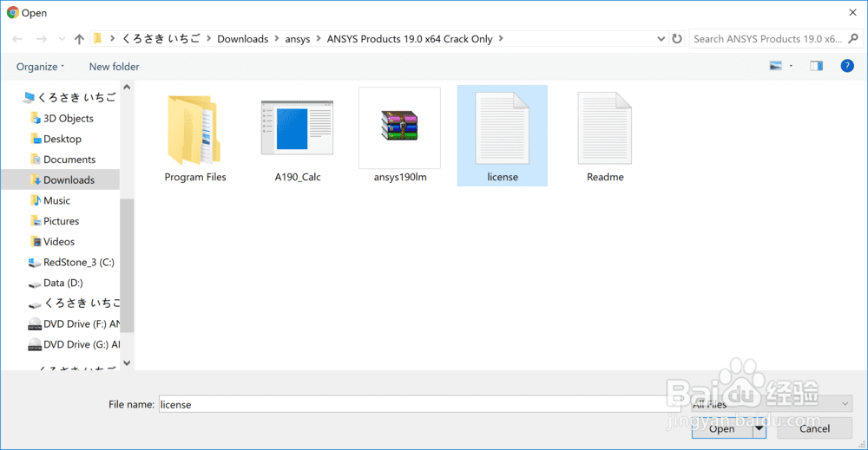Open the recent locations dropdown arrow
The image size is (868, 450).
point(62,39)
